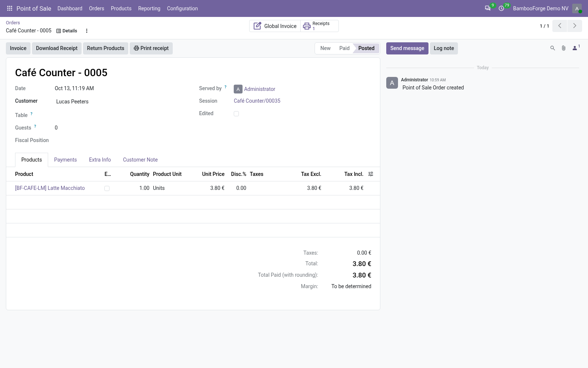Open the Administrator served-by link
The image size is (588, 368).
pos(259,89)
